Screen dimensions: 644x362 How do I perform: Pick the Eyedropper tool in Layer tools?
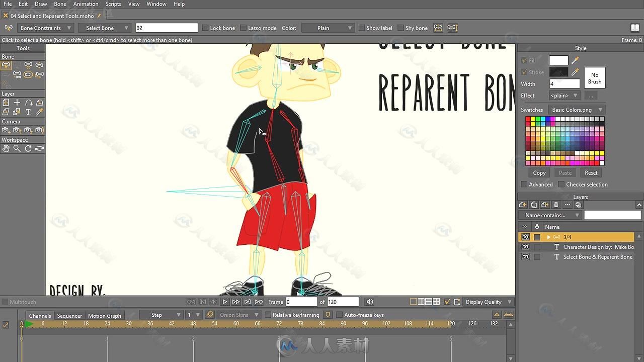[39, 112]
